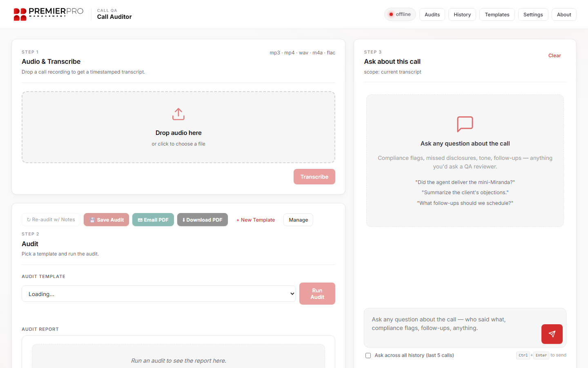The height and width of the screenshot is (368, 588).
Task: Click the chat bubble icon
Action: (465, 124)
